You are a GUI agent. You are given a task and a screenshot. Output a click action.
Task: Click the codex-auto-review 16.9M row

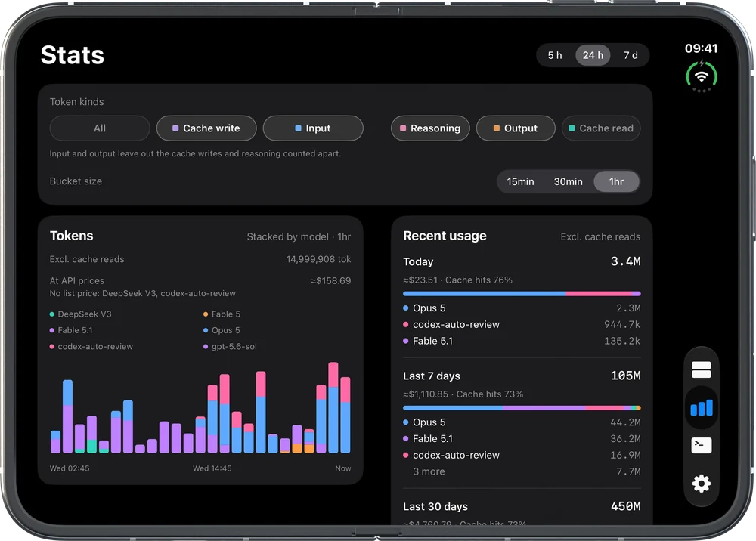[522, 455]
